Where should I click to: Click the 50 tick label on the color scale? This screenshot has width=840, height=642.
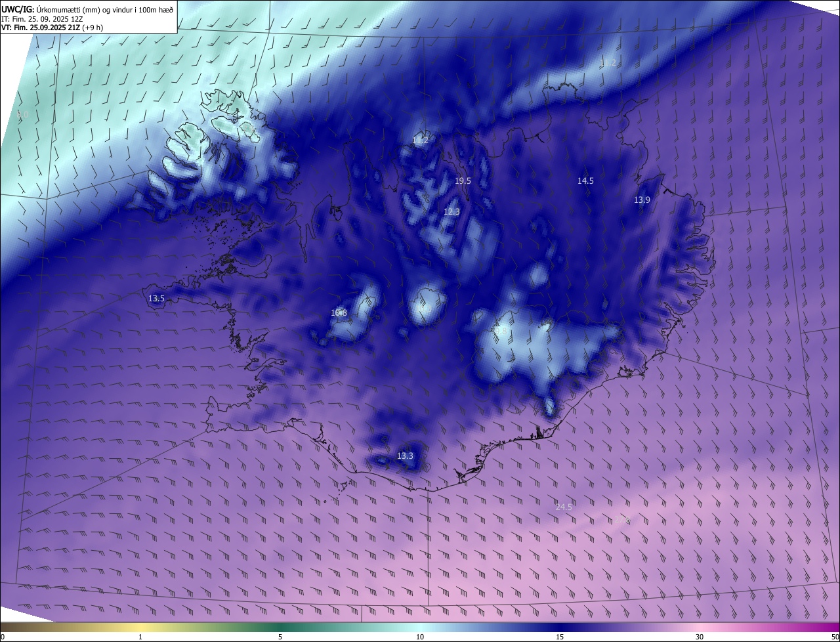[835, 637]
